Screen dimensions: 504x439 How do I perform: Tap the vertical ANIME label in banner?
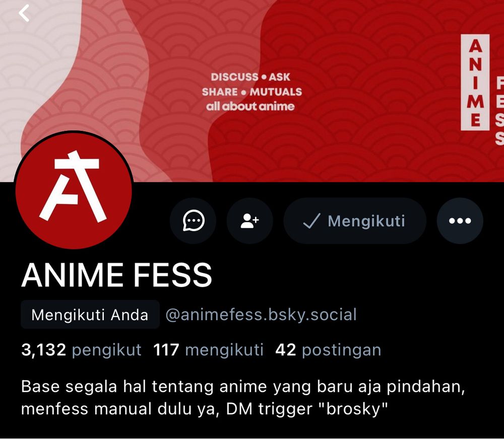475,83
